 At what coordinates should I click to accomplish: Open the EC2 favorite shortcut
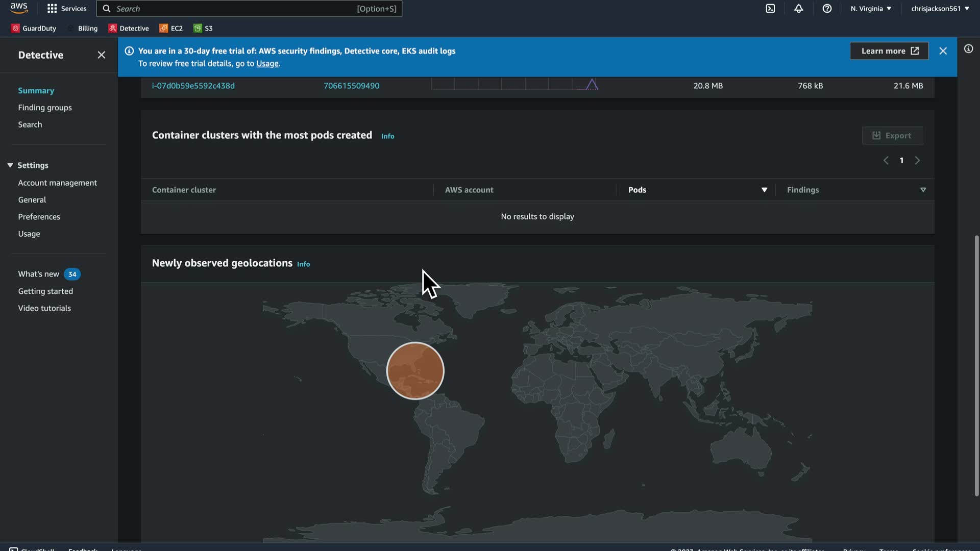170,29
